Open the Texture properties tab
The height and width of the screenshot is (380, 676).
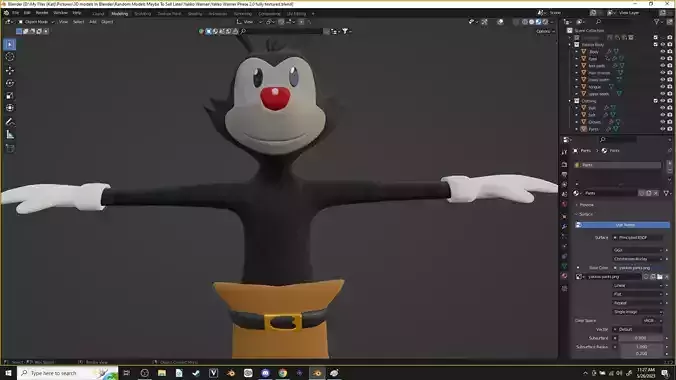click(x=564, y=289)
